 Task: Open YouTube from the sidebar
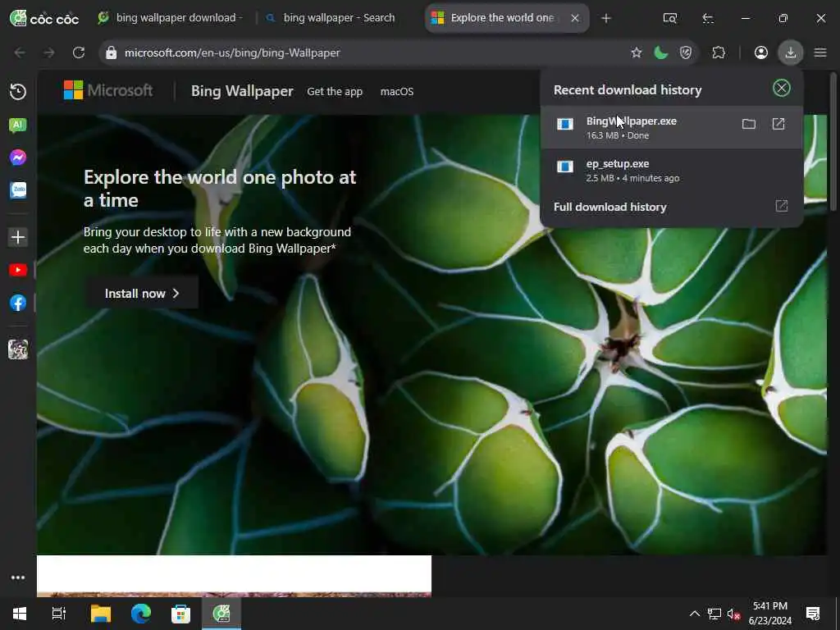[x=18, y=270]
